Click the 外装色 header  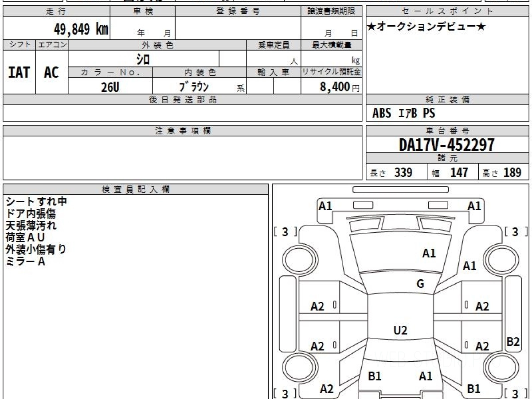tap(157, 45)
